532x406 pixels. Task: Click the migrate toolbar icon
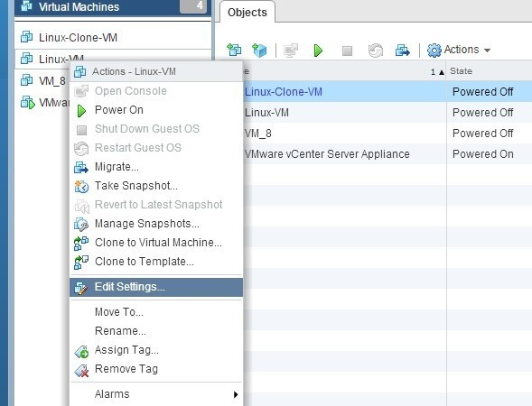coord(403,51)
